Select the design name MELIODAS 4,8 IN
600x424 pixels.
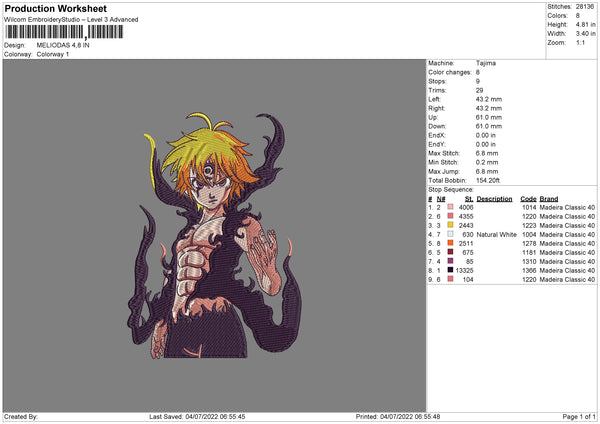[x=63, y=45]
